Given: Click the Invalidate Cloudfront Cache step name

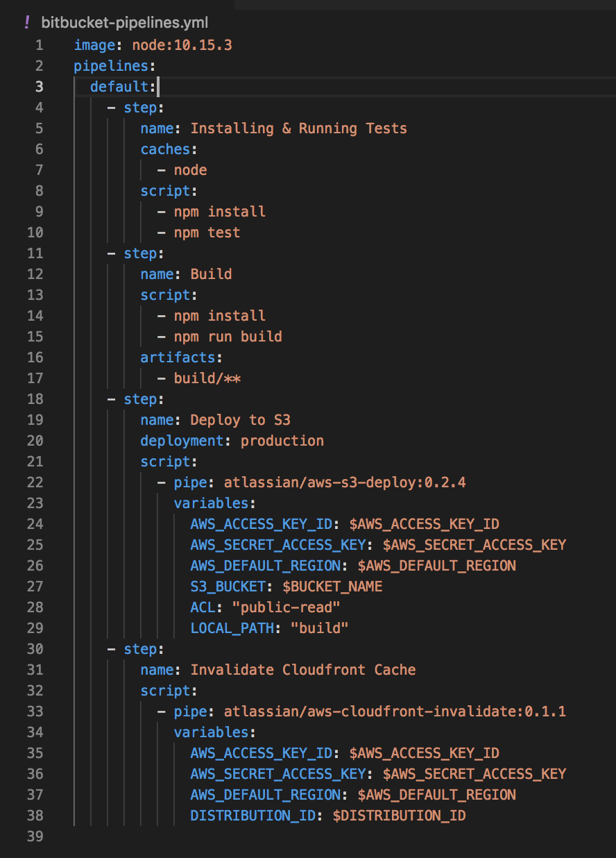Looking at the screenshot, I should pos(303,670).
